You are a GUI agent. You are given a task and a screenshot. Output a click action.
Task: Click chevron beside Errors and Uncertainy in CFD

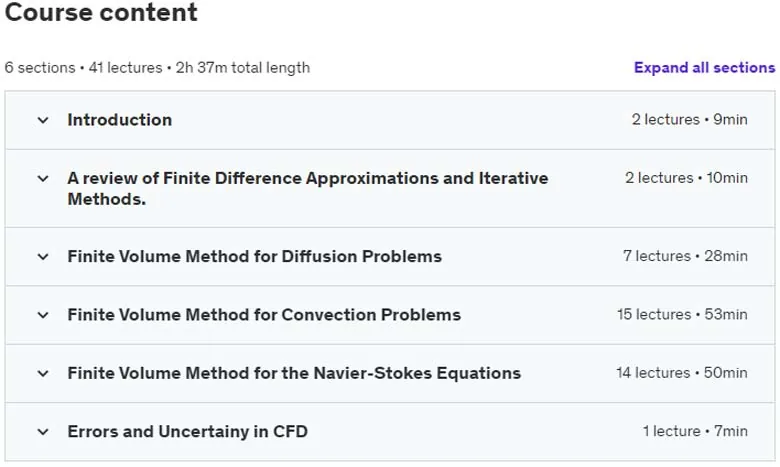[43, 432]
